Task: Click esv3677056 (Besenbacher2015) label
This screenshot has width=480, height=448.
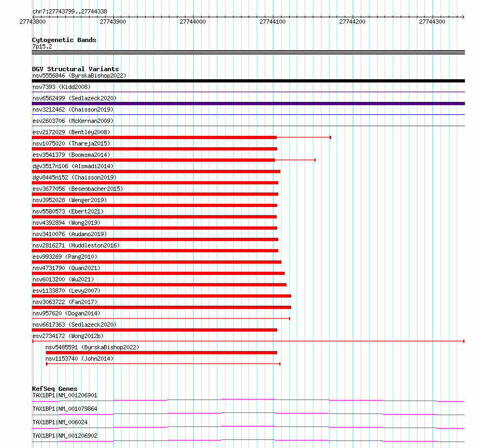Action: (x=78, y=189)
